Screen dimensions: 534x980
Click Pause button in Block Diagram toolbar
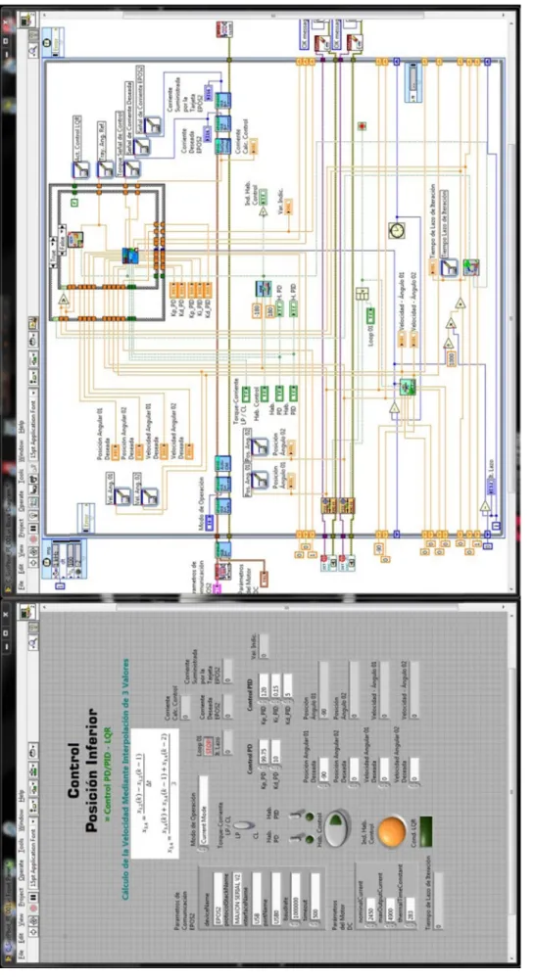click(x=33, y=528)
